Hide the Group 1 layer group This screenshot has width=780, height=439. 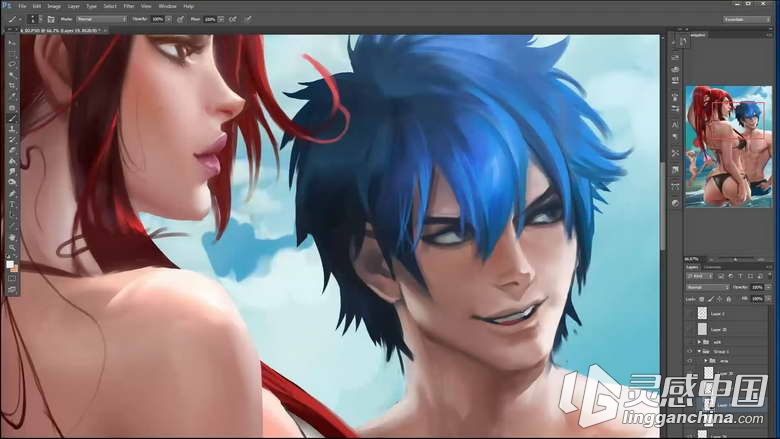pos(689,351)
